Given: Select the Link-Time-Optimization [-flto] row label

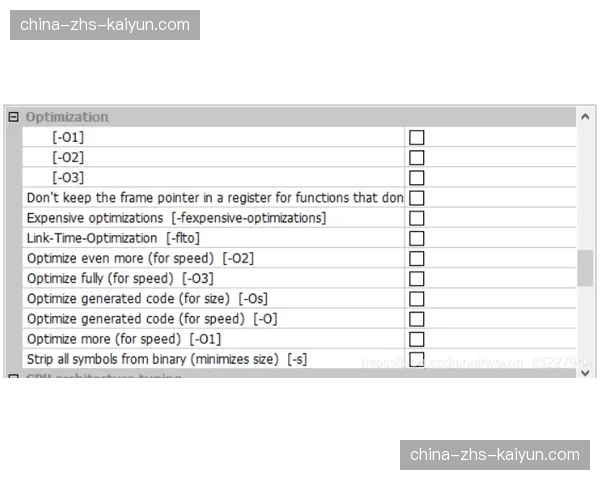Looking at the screenshot, I should [113, 238].
